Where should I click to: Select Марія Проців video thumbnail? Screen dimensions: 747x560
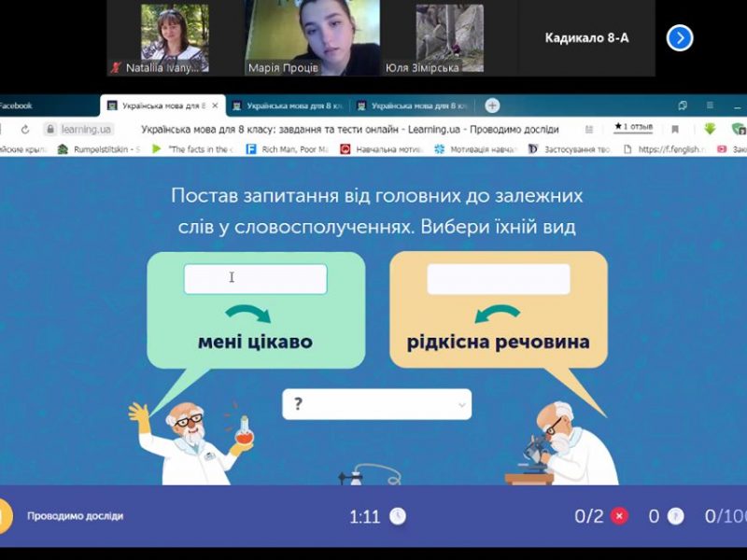tap(313, 38)
